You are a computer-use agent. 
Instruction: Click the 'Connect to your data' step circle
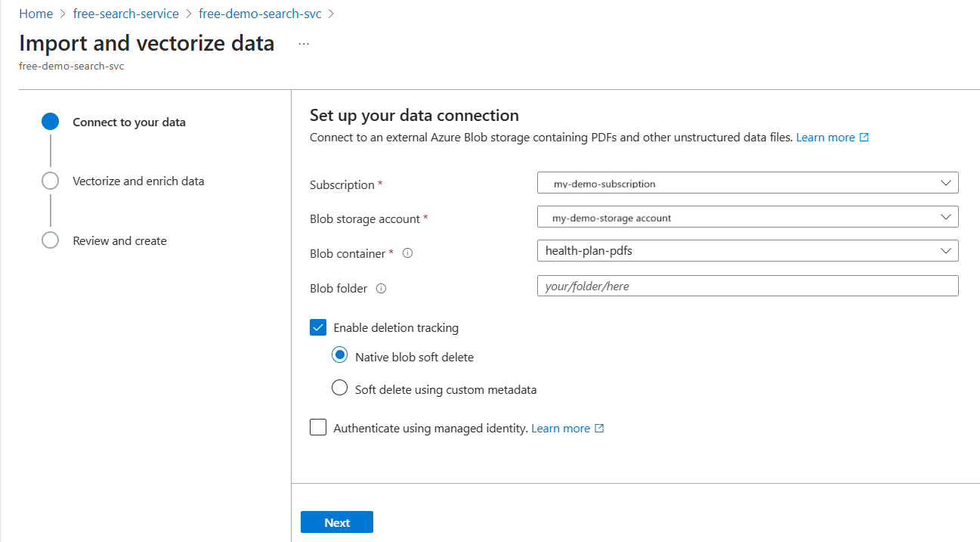(50, 122)
